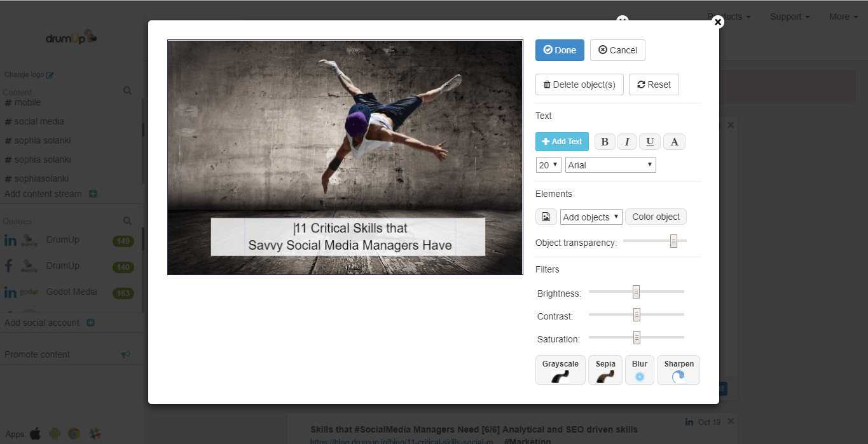868x444 pixels.
Task: Click the Reset button
Action: 654,84
